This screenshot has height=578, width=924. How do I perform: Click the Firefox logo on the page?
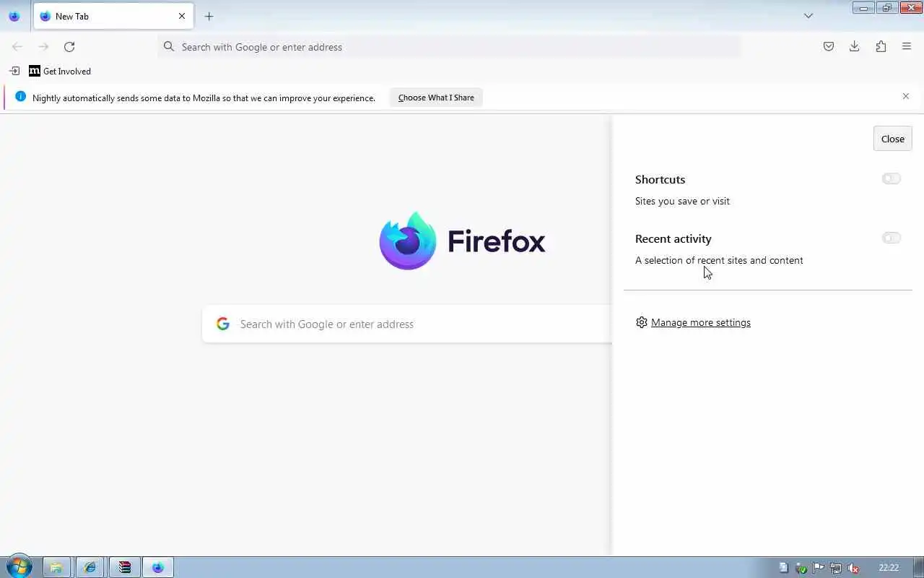coord(462,241)
